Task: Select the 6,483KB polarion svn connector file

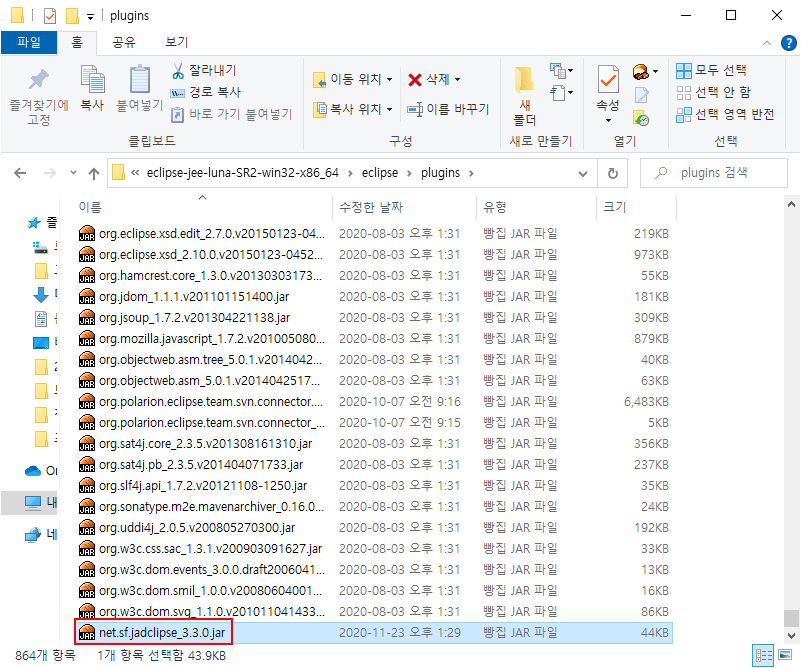Action: click(x=375, y=402)
